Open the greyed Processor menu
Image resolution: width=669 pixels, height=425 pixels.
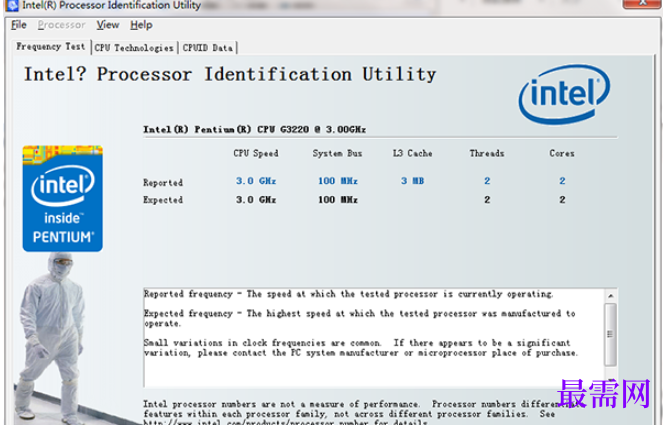[x=61, y=25]
